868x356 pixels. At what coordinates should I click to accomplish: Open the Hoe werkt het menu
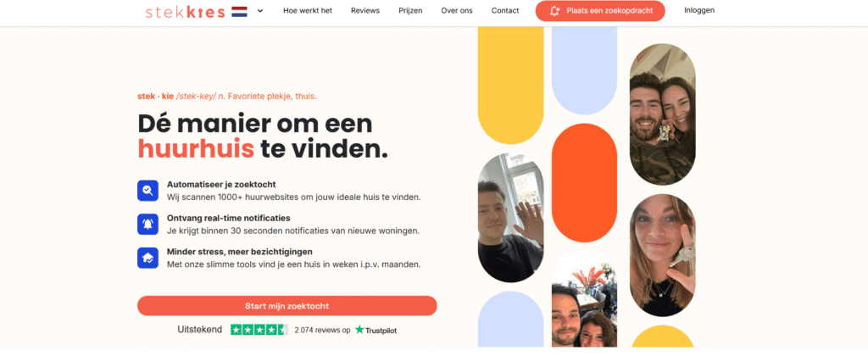pos(307,10)
